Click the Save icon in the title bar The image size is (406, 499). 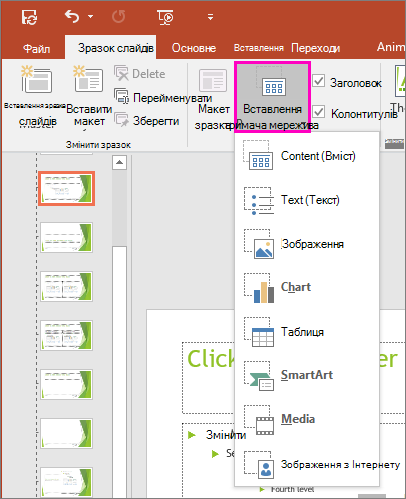pyautogui.click(x=29, y=17)
